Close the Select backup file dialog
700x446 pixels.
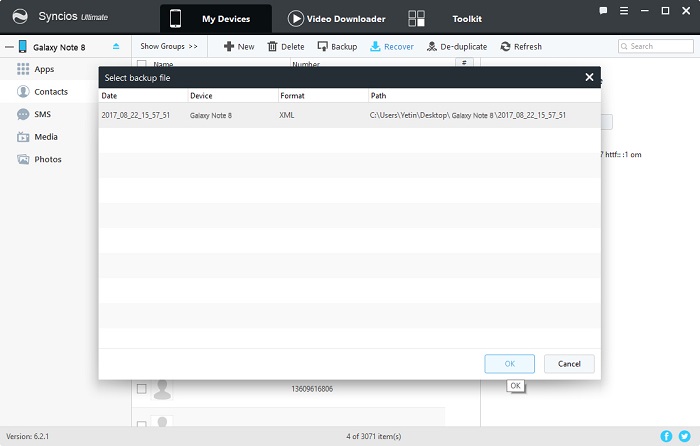pos(589,77)
